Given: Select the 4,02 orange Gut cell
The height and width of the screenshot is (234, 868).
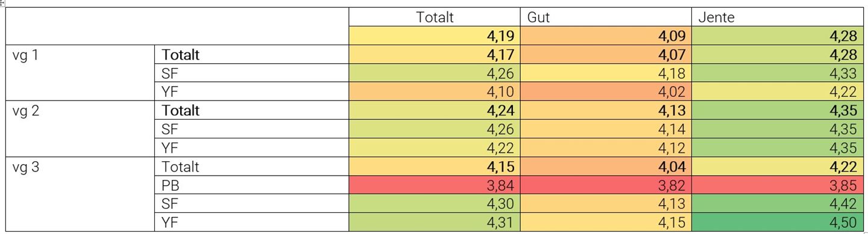Looking at the screenshot, I should click(x=605, y=91).
